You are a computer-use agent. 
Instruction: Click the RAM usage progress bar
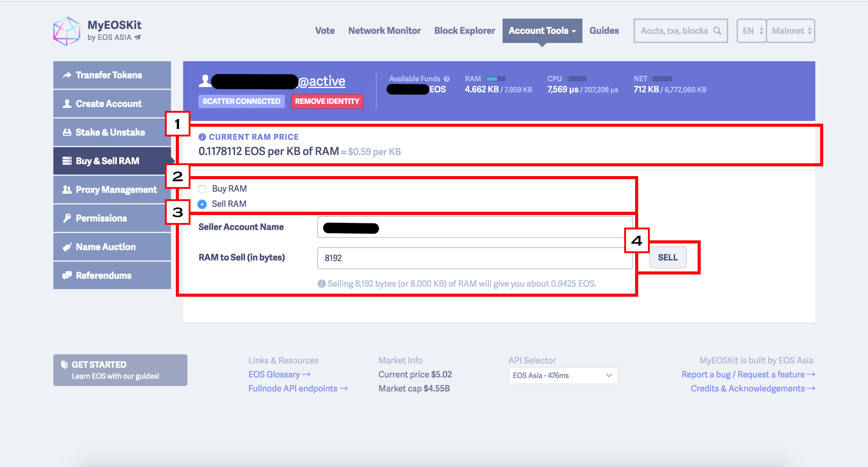496,79
